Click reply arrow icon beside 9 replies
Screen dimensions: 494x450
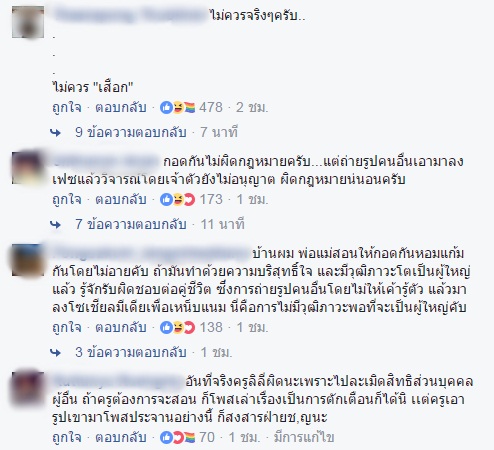56,133
